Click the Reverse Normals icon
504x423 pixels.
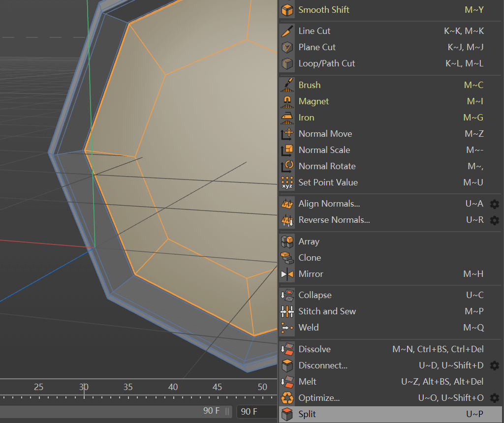(287, 220)
